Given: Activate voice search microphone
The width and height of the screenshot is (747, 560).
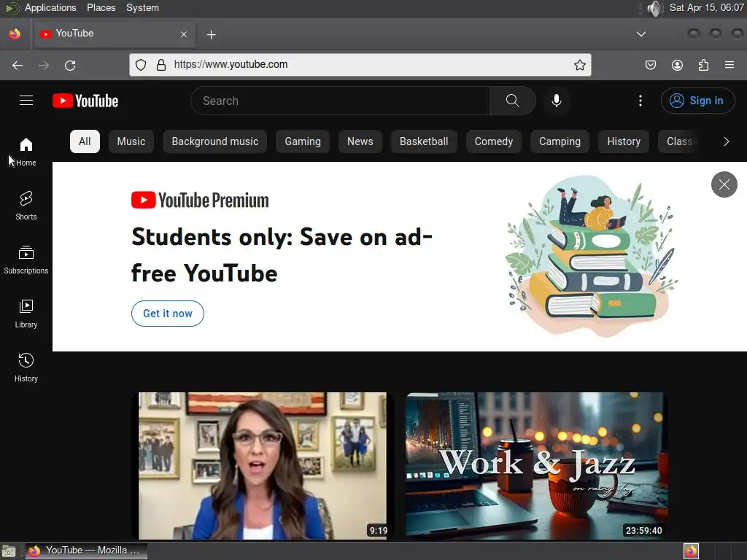Looking at the screenshot, I should 556,101.
